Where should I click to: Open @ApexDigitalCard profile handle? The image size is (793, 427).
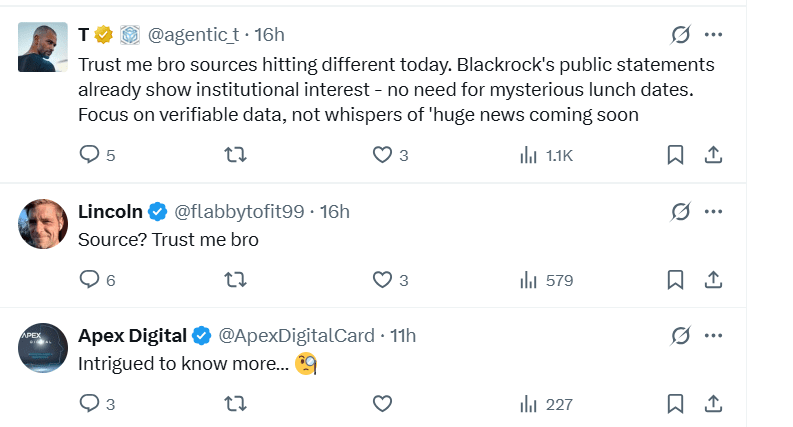tap(296, 335)
